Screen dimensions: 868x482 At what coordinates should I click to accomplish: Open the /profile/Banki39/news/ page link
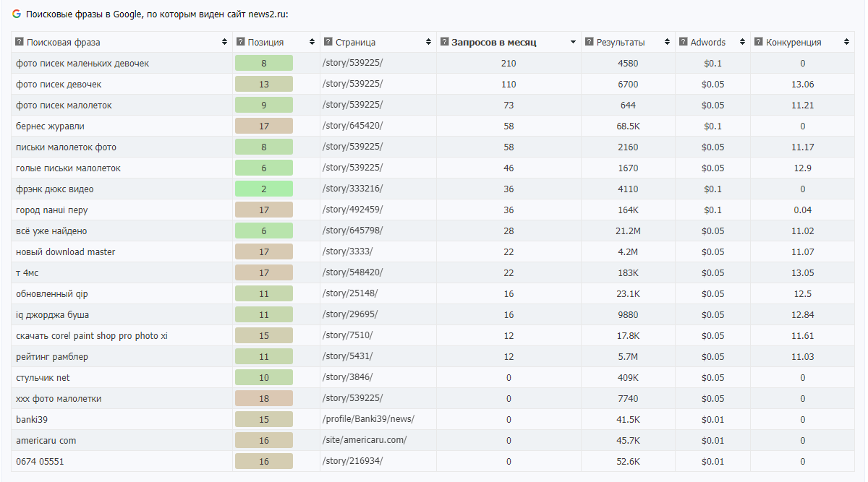point(368,419)
